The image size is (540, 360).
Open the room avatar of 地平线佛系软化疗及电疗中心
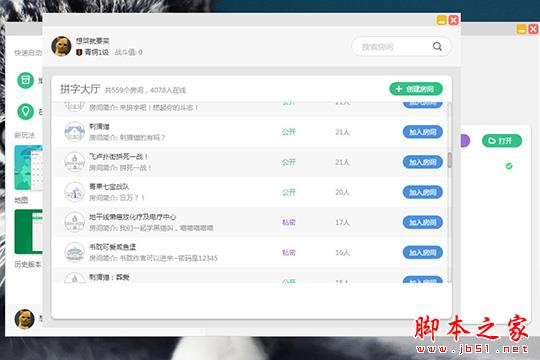(x=74, y=222)
